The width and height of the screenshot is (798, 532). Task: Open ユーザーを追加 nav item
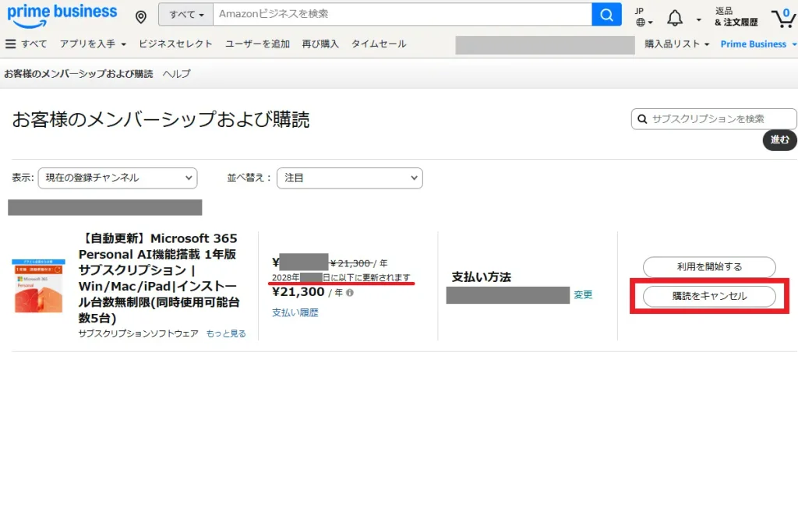pos(257,44)
